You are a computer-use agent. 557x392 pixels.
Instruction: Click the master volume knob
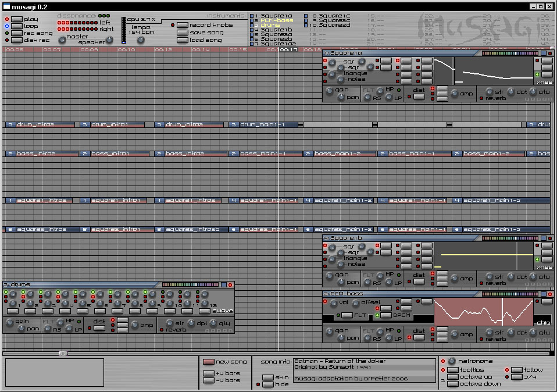62,40
